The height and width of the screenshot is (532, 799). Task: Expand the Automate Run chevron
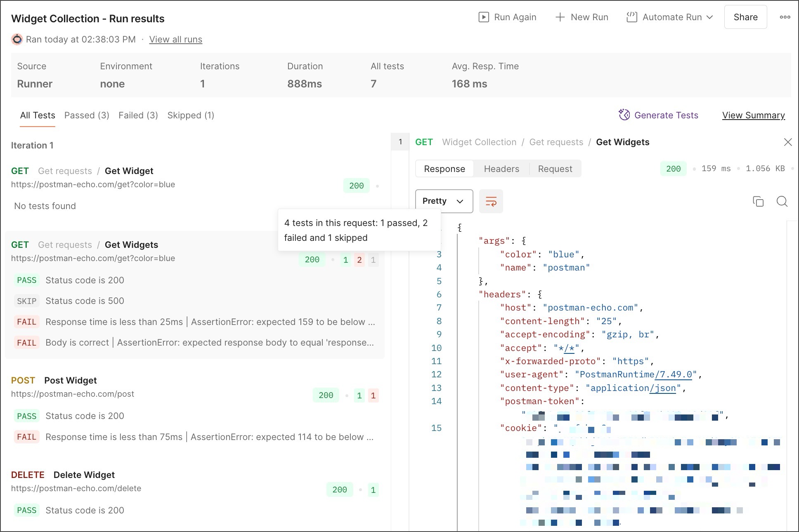coord(710,17)
